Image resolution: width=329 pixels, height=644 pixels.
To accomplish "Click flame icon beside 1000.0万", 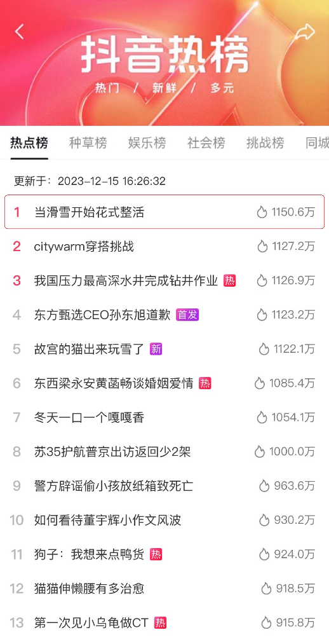I will [x=259, y=452].
